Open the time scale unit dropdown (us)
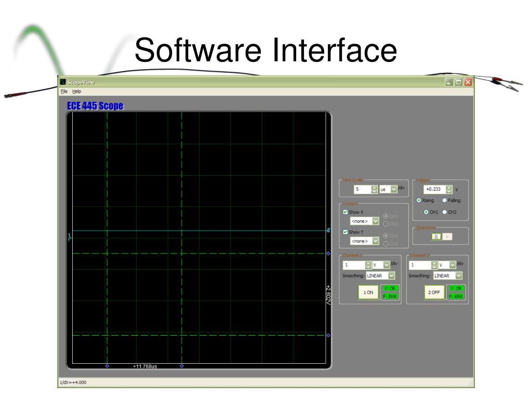This screenshot has width=532, height=399. 394,189
